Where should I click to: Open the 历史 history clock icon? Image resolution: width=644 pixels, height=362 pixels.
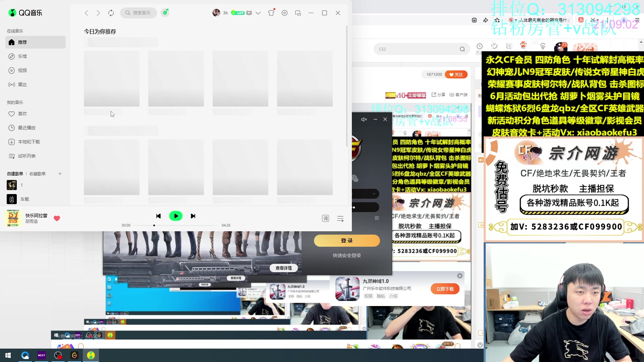click(x=479, y=47)
